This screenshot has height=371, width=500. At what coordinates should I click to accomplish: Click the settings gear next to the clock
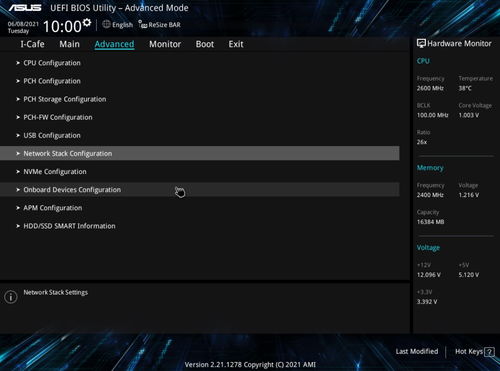click(x=87, y=23)
